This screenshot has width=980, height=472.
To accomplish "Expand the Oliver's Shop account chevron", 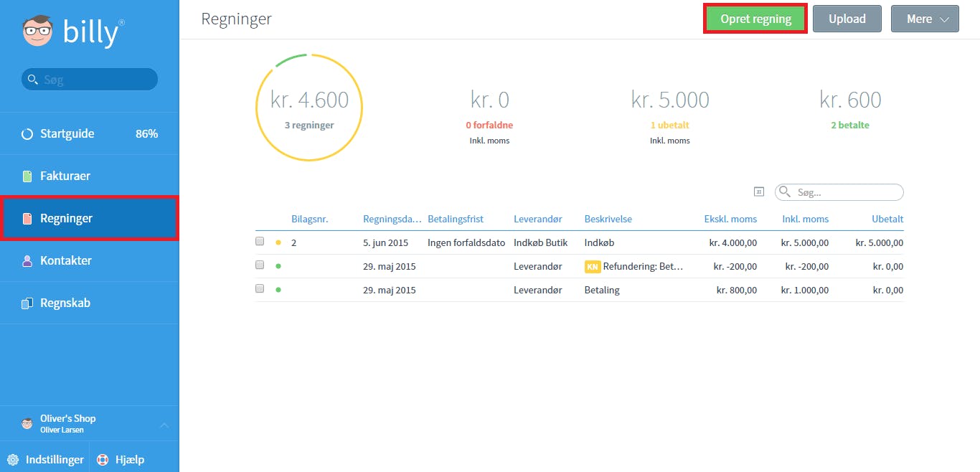I will click(164, 425).
